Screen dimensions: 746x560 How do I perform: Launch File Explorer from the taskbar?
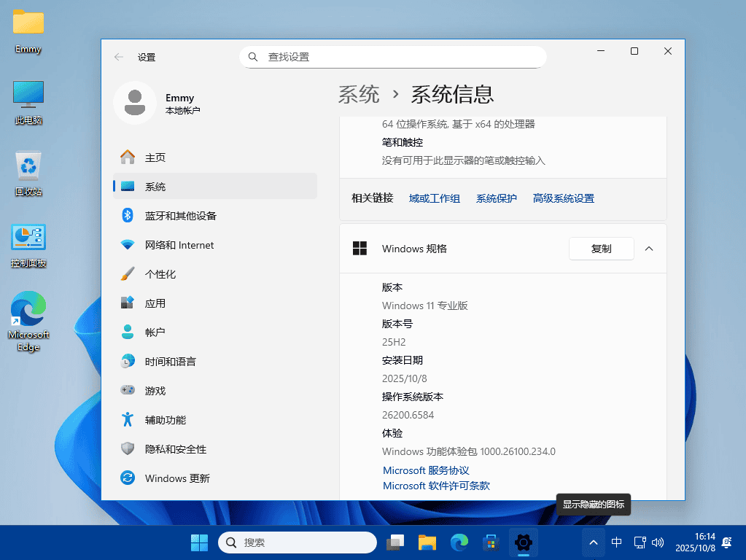[427, 542]
